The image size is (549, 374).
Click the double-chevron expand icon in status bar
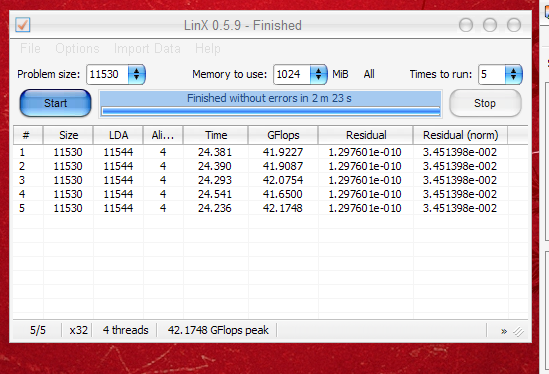pyautogui.click(x=504, y=331)
